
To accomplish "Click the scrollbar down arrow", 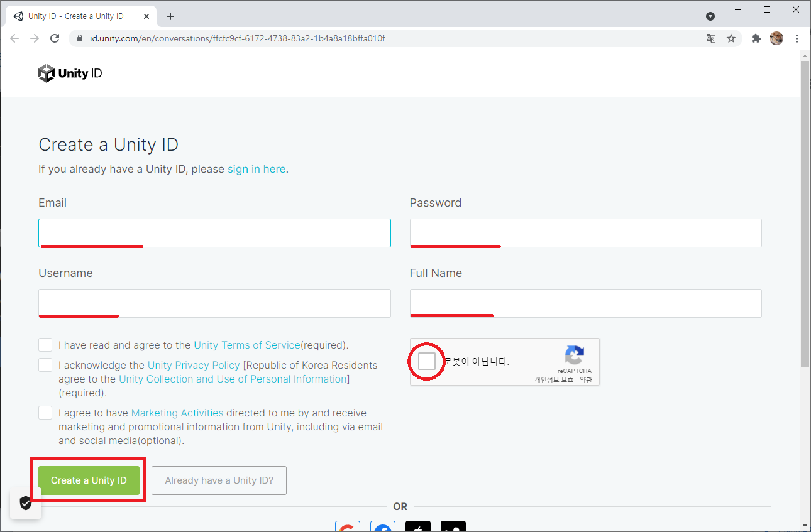I will [805, 525].
